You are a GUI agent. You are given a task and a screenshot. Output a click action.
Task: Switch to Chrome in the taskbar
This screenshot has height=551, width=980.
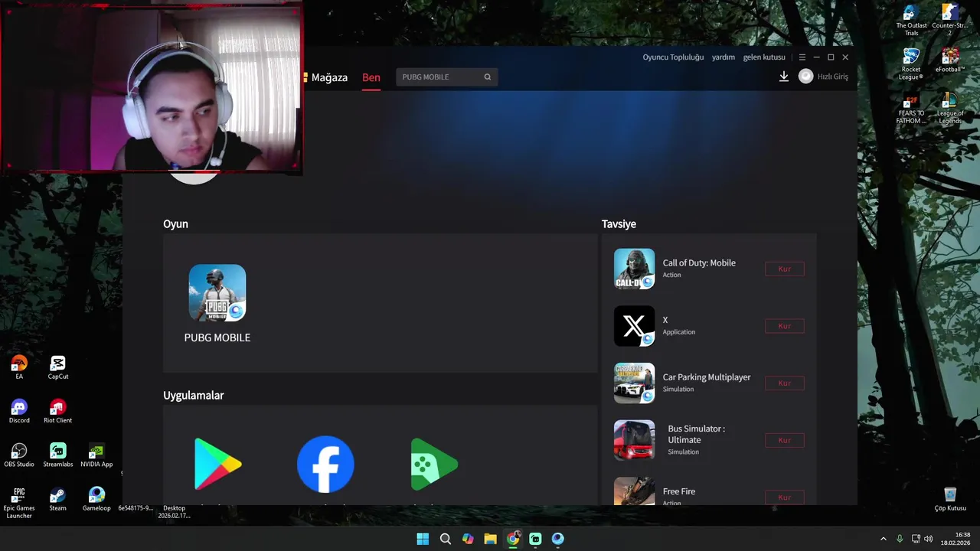coord(513,539)
